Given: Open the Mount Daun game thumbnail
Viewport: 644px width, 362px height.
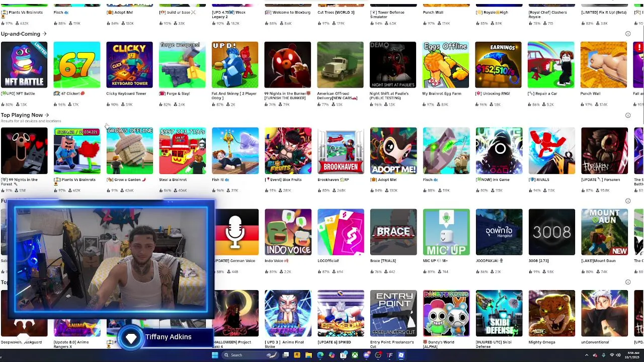Looking at the screenshot, I should 604,232.
